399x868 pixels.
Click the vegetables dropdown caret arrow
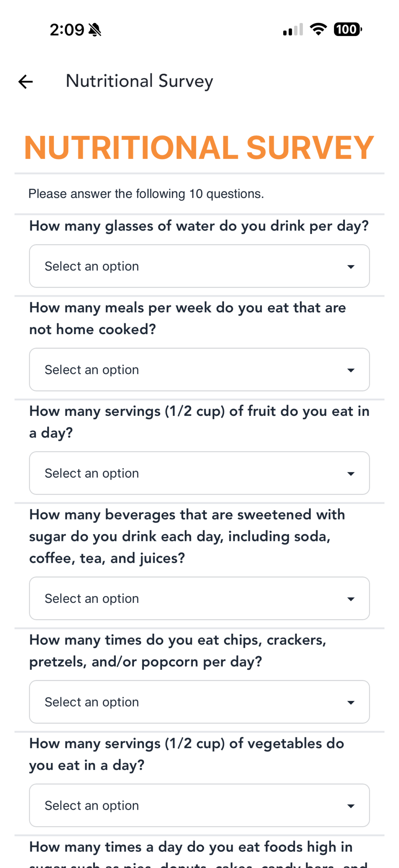351,806
